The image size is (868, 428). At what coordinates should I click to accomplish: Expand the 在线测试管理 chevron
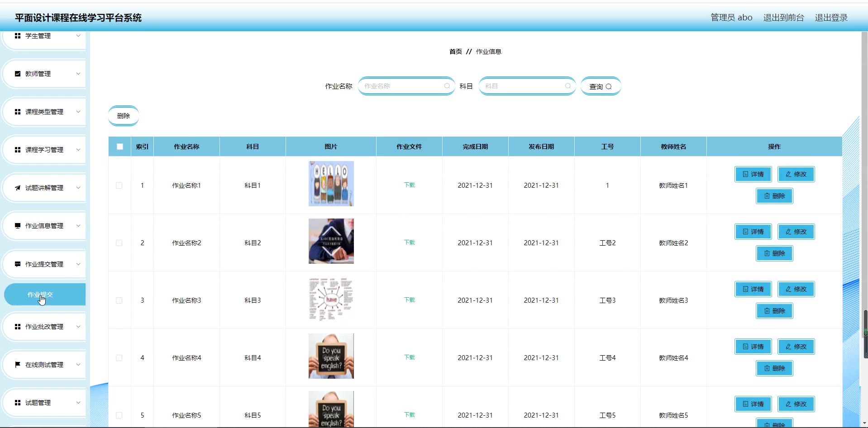(78, 365)
